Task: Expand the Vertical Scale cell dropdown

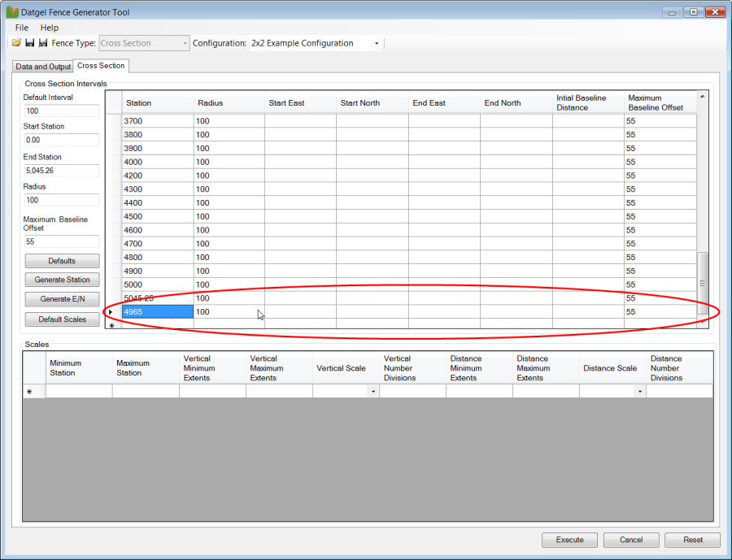Action: [373, 392]
